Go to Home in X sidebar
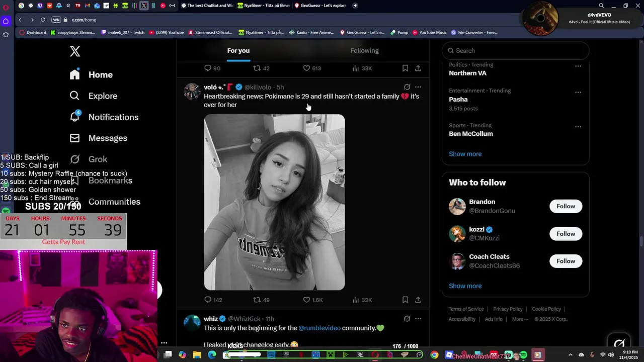 tap(91, 74)
